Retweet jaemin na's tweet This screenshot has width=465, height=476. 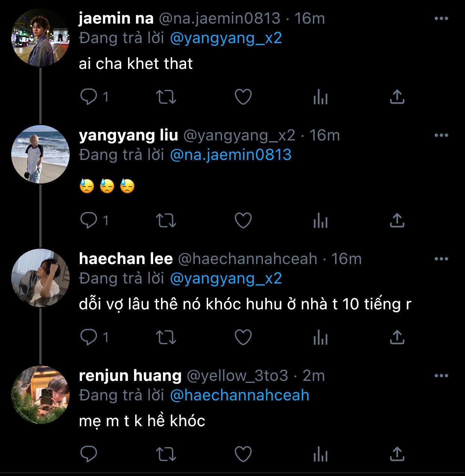[x=166, y=97]
